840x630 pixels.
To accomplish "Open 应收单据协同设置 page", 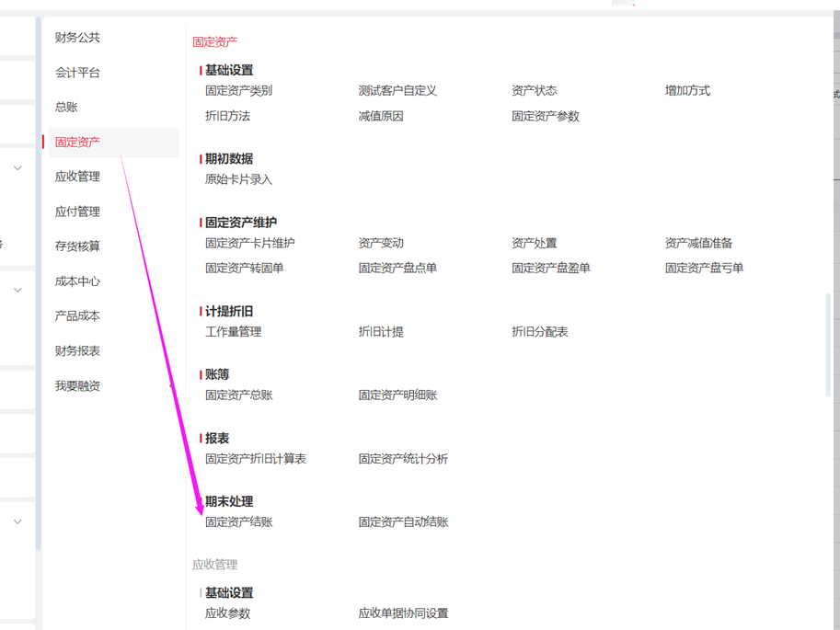I will coord(403,613).
